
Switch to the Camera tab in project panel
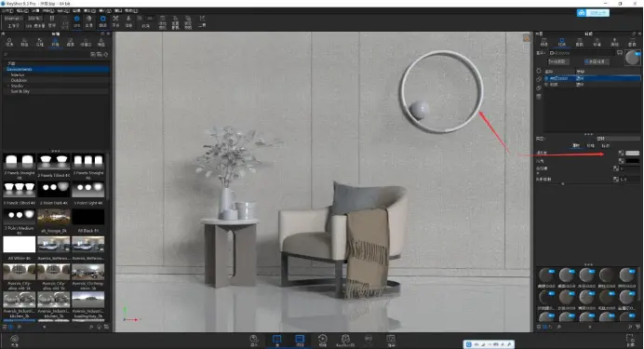pyautogui.click(x=580, y=42)
